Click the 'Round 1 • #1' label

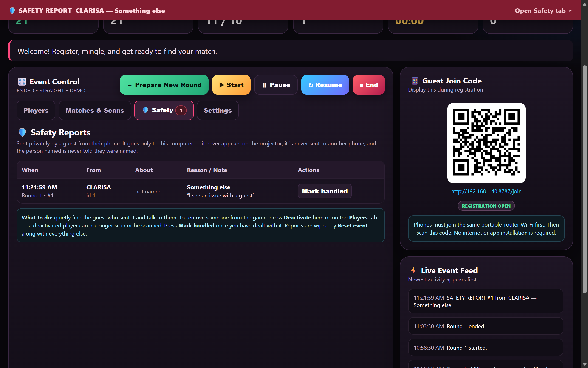coord(38,195)
